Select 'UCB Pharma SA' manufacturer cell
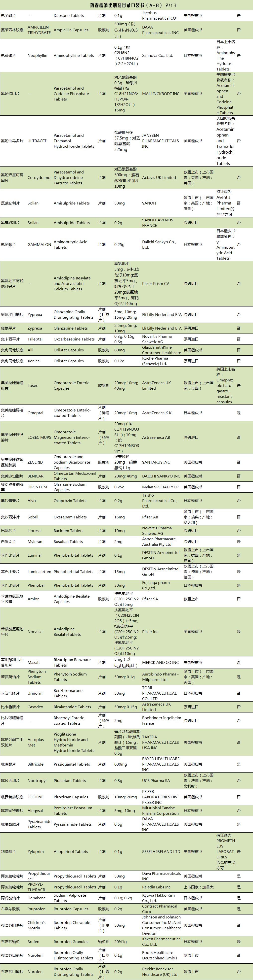The width and height of the screenshot is (253, 980). point(156,781)
